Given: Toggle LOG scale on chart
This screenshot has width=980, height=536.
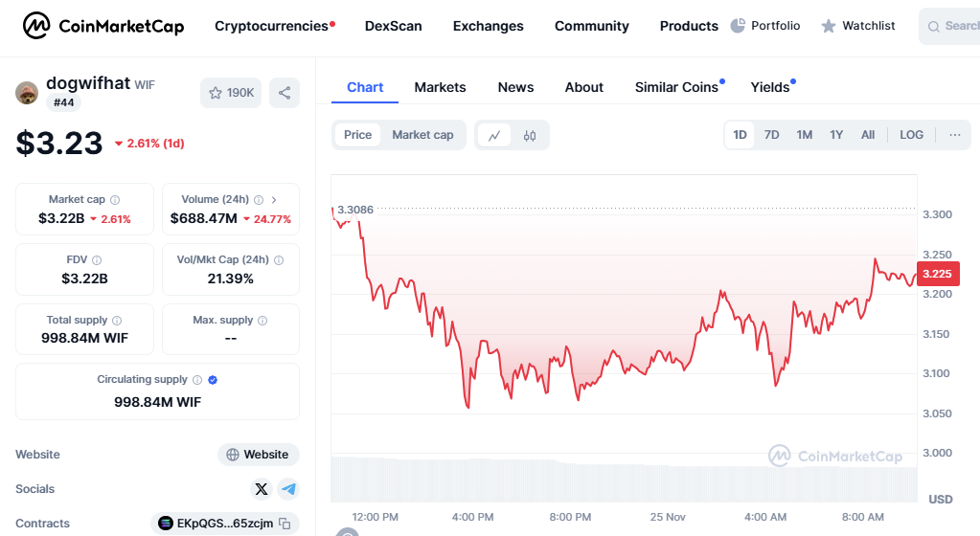Looking at the screenshot, I should click(x=911, y=135).
